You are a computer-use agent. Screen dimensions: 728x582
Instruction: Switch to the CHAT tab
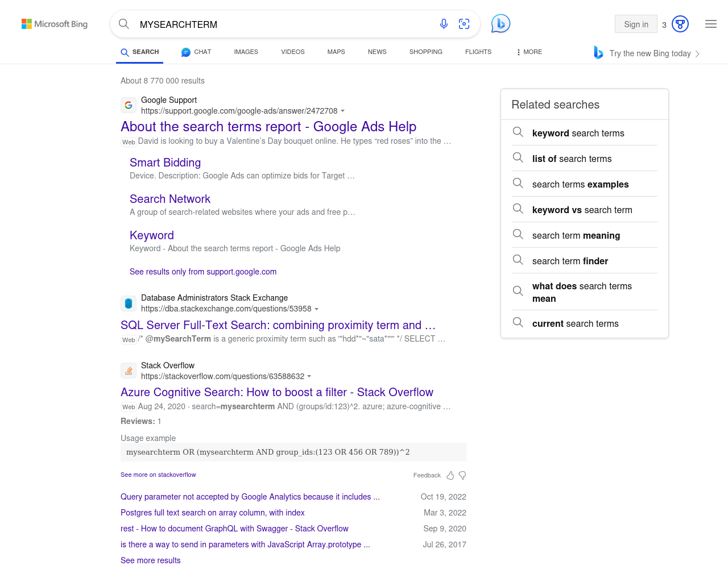pos(196,52)
